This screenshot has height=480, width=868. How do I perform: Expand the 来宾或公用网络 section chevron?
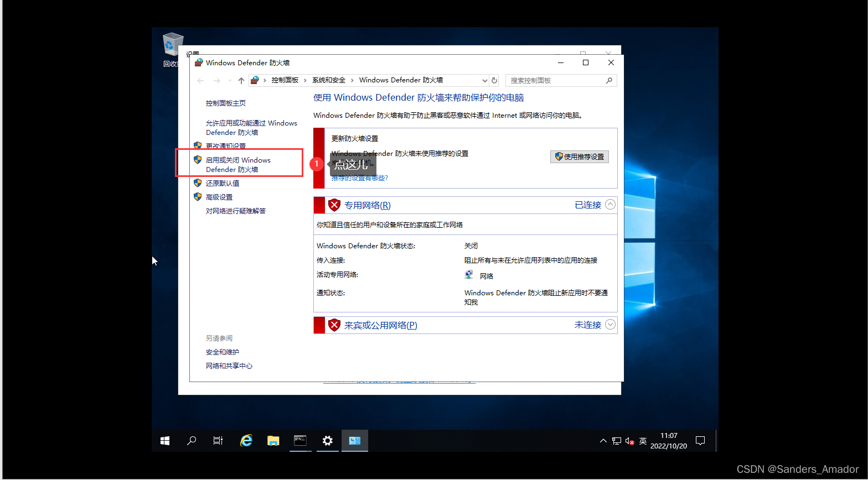pos(610,325)
